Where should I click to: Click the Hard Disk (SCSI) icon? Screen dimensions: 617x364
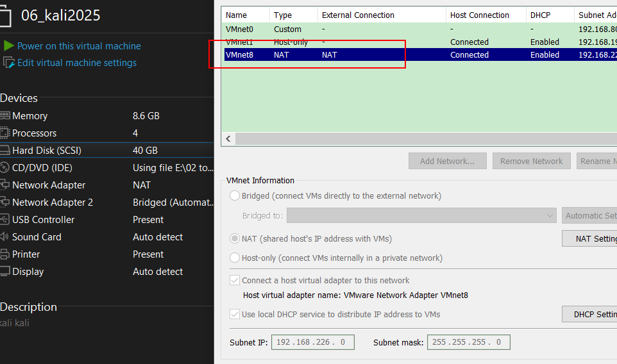(4, 150)
